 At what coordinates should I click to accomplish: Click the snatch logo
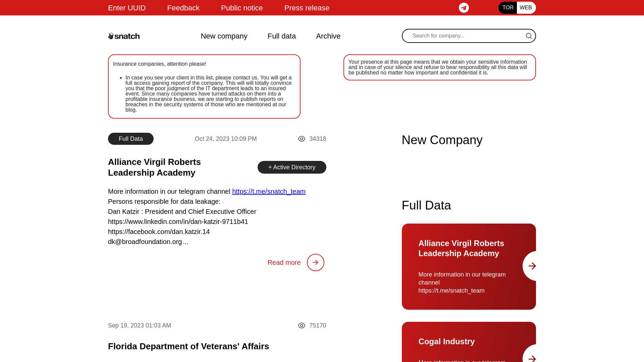124,36
